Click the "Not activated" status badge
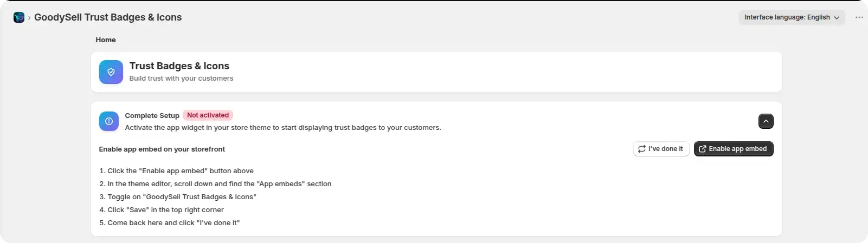Image resolution: width=868 pixels, height=243 pixels. [208, 115]
